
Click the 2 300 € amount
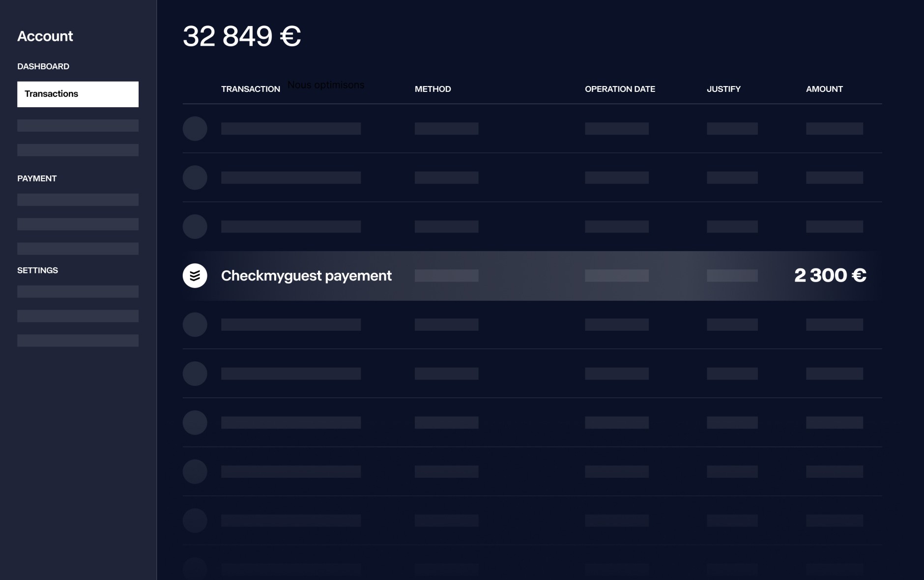tap(831, 275)
